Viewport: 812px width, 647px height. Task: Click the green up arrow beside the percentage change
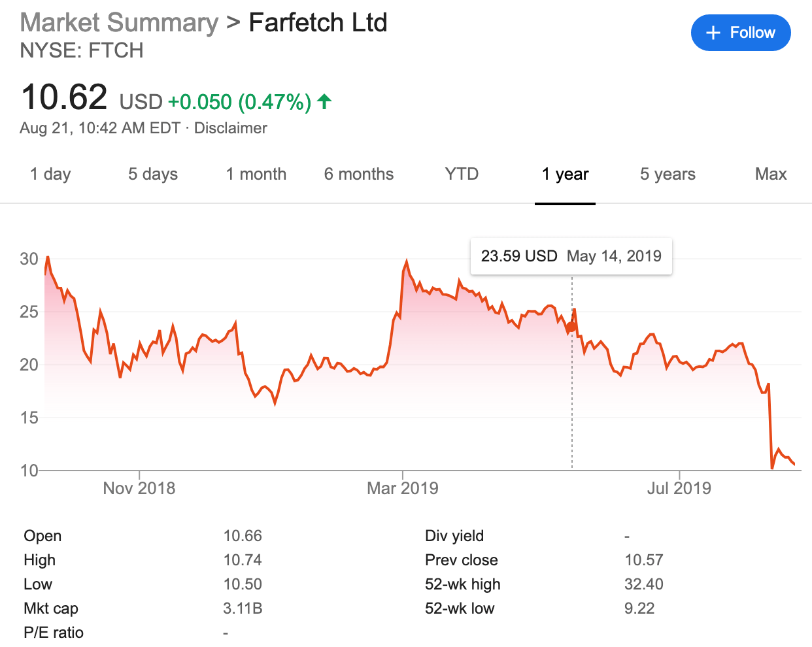tap(324, 102)
